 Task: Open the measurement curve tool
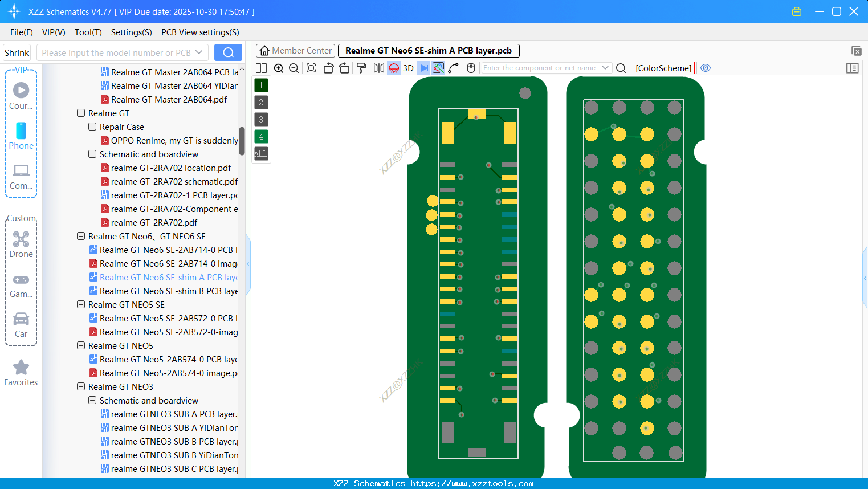point(453,68)
